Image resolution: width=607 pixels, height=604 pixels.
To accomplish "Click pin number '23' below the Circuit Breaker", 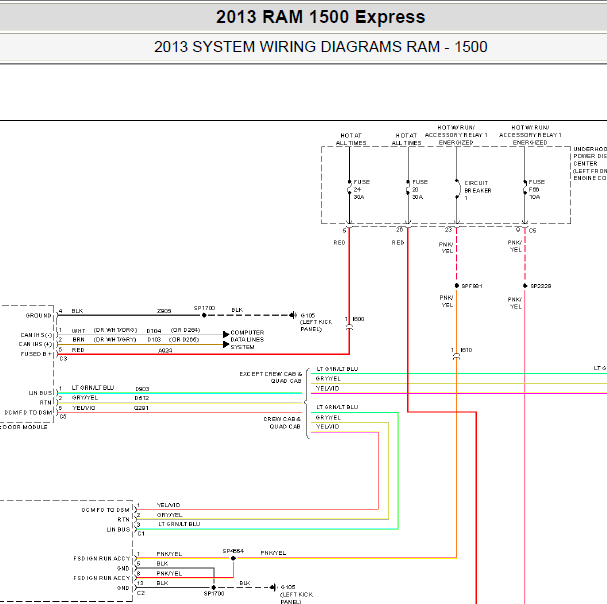I will tap(448, 230).
